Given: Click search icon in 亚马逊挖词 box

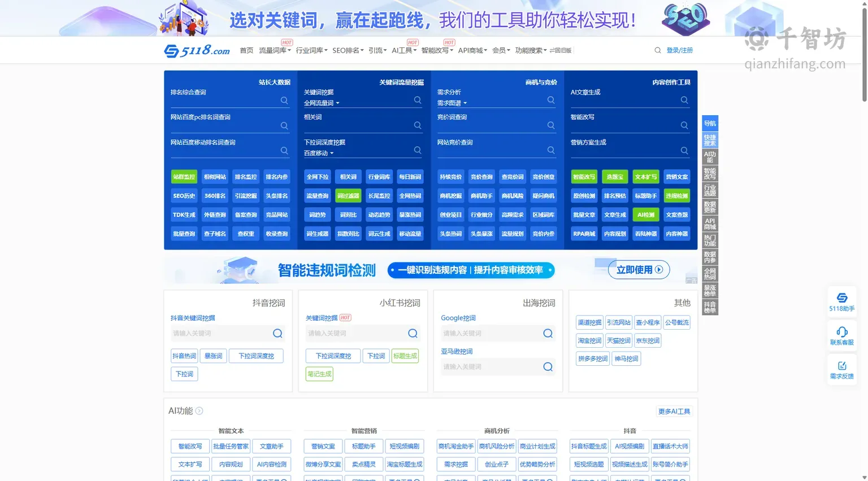Looking at the screenshot, I should (548, 367).
